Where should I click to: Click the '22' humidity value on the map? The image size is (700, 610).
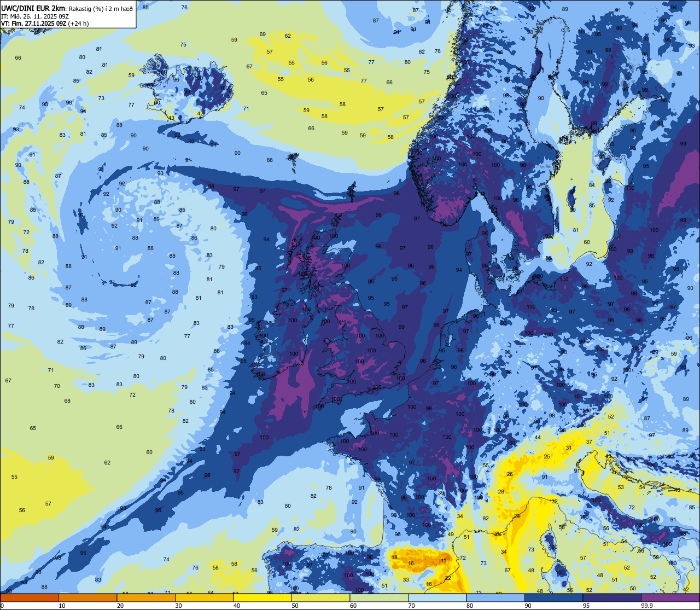pyautogui.click(x=448, y=578)
